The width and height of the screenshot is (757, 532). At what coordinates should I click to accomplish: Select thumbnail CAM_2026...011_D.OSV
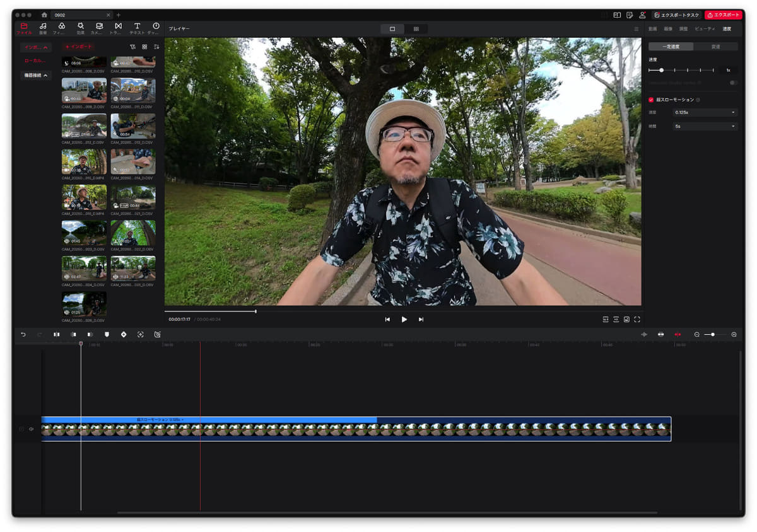[133, 90]
